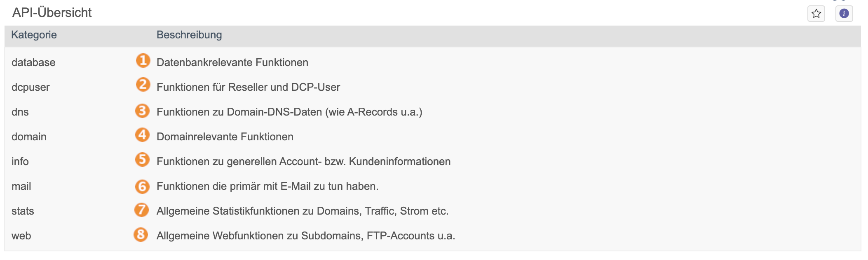This screenshot has height=260, width=868.
Task: Open the dcpuser category
Action: pyautogui.click(x=30, y=87)
